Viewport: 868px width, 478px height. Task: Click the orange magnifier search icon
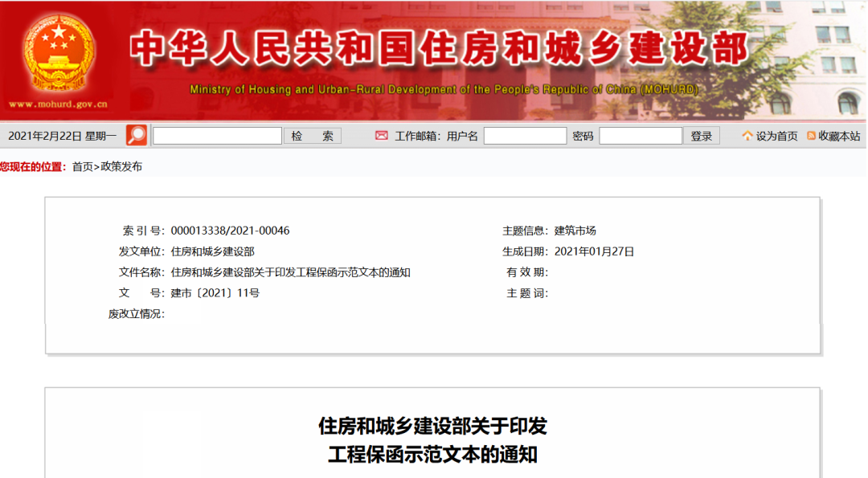click(x=136, y=136)
